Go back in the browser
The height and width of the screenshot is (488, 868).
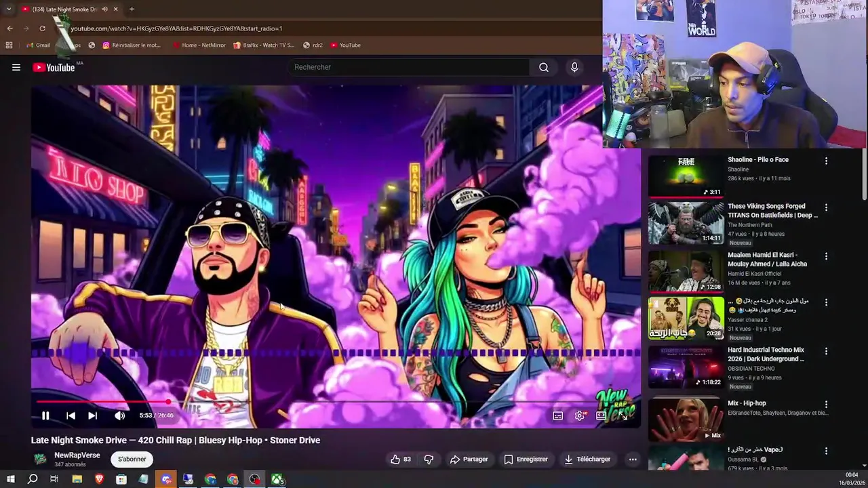[9, 28]
